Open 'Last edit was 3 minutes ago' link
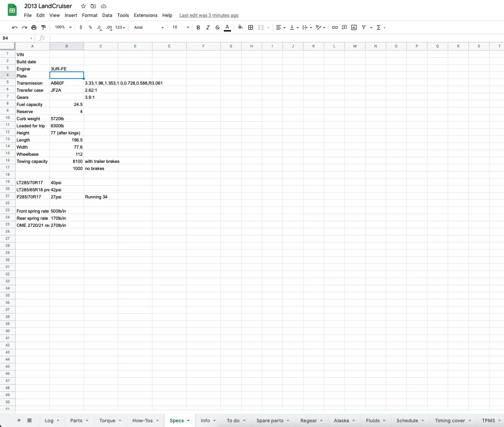 pyautogui.click(x=209, y=15)
